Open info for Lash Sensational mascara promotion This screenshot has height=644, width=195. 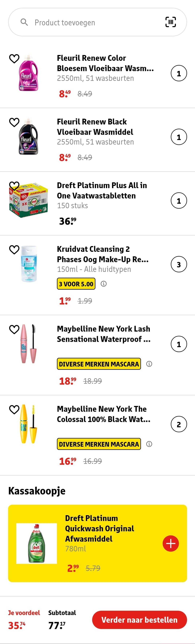pos(149,364)
